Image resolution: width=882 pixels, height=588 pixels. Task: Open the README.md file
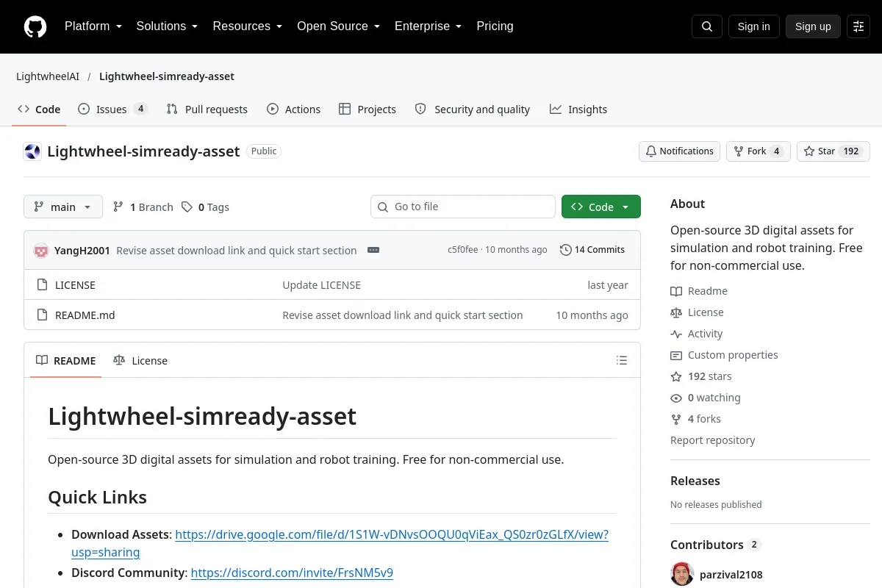pyautogui.click(x=85, y=315)
